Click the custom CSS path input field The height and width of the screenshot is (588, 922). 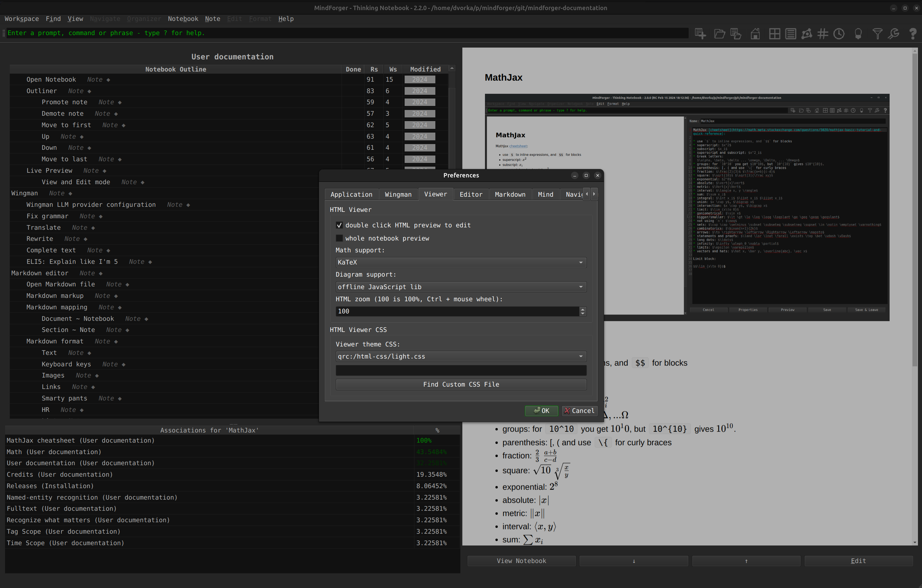click(x=461, y=370)
